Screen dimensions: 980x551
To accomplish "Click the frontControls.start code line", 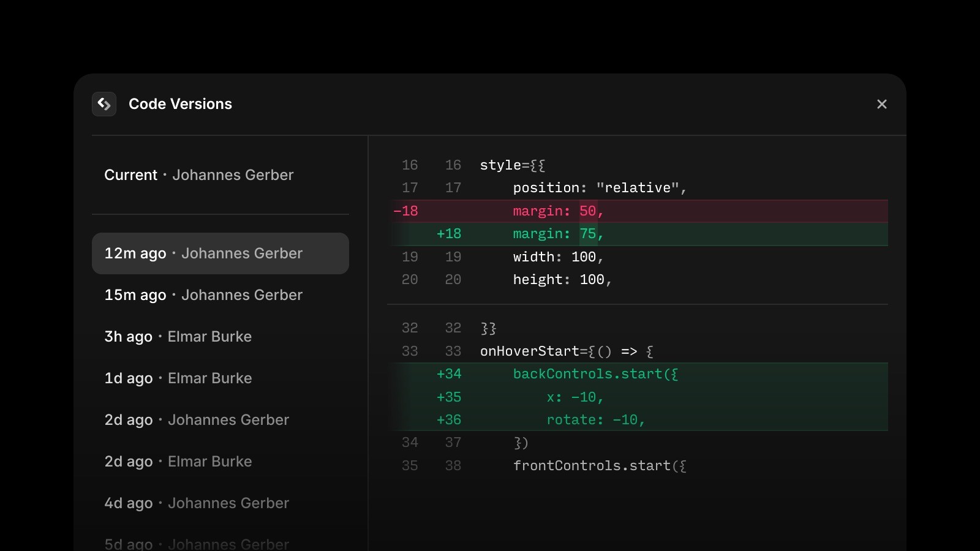I will coord(599,466).
